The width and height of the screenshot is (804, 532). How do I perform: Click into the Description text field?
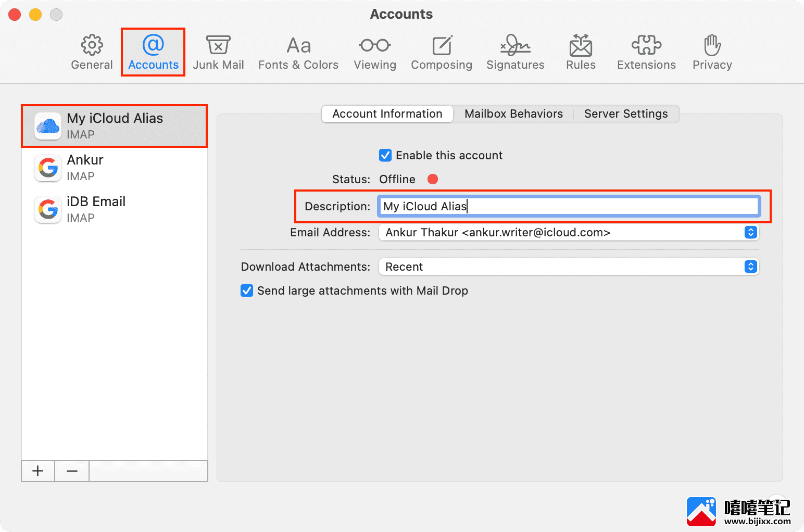(569, 206)
